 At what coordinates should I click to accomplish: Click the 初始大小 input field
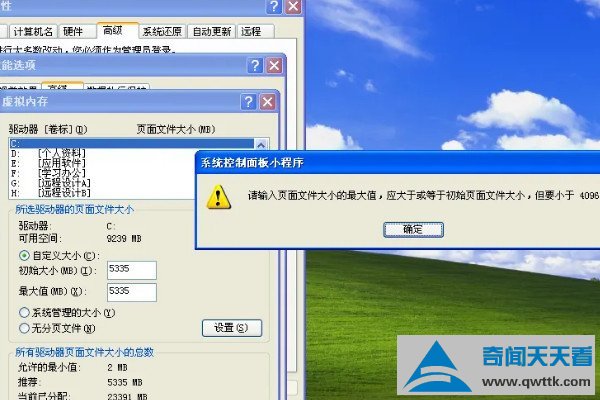[132, 270]
